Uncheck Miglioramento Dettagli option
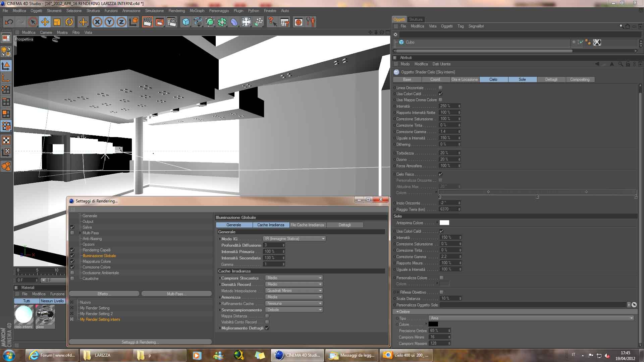 point(267,328)
